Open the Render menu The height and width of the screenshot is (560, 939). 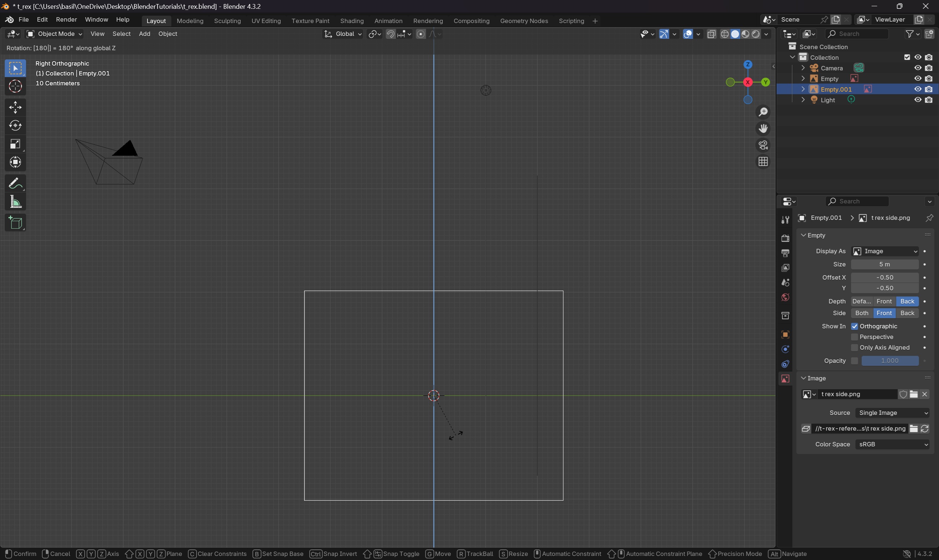(x=66, y=19)
